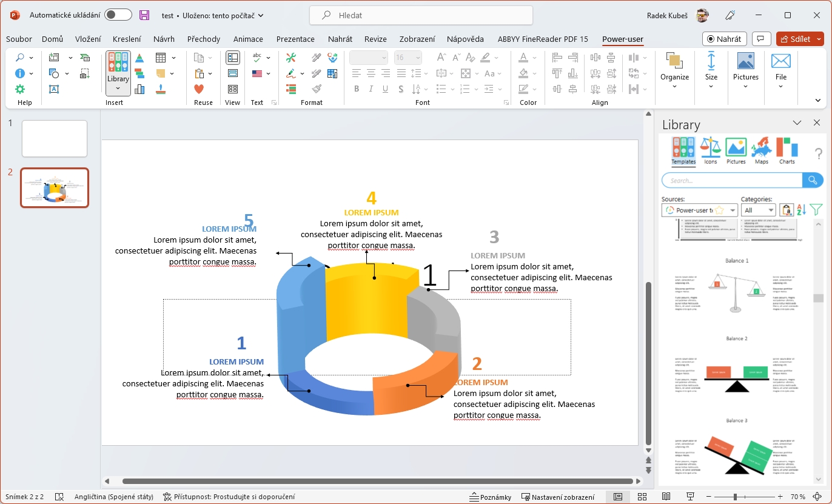Viewport: 832px width, 504px height.
Task: Select the Icons library with scales icon
Action: 710,150
